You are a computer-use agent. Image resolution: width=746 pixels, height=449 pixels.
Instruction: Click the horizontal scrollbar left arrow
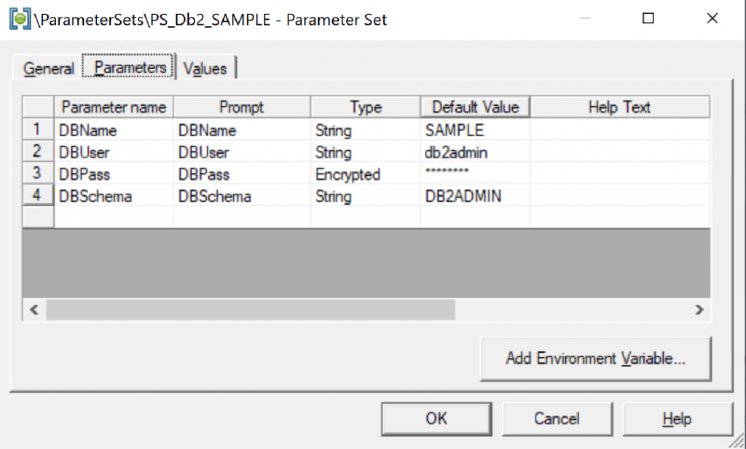tap(34, 310)
